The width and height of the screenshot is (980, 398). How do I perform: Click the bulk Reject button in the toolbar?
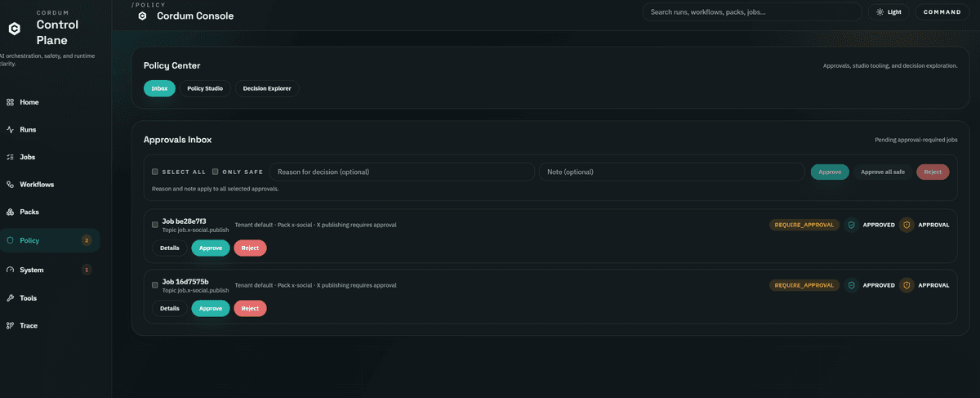coord(933,172)
